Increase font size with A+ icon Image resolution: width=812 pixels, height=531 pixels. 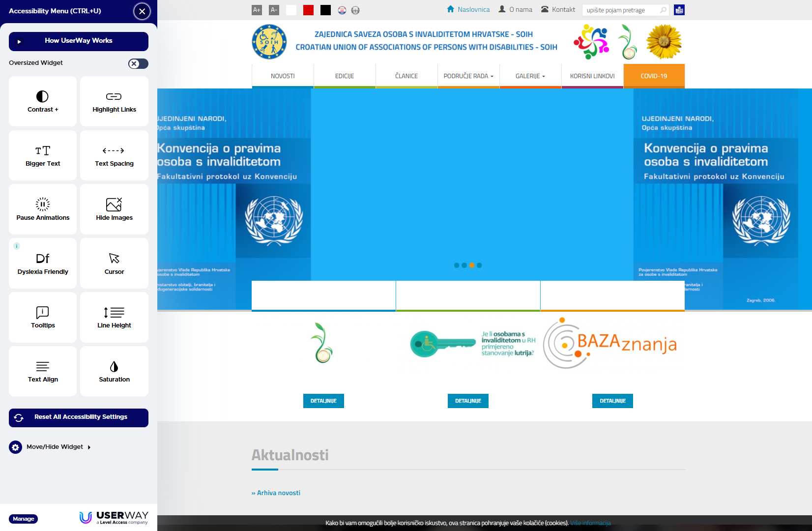point(257,10)
